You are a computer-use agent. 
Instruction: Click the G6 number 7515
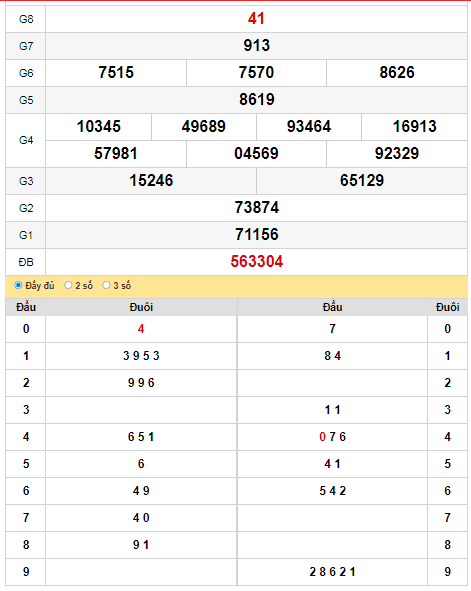tap(116, 73)
